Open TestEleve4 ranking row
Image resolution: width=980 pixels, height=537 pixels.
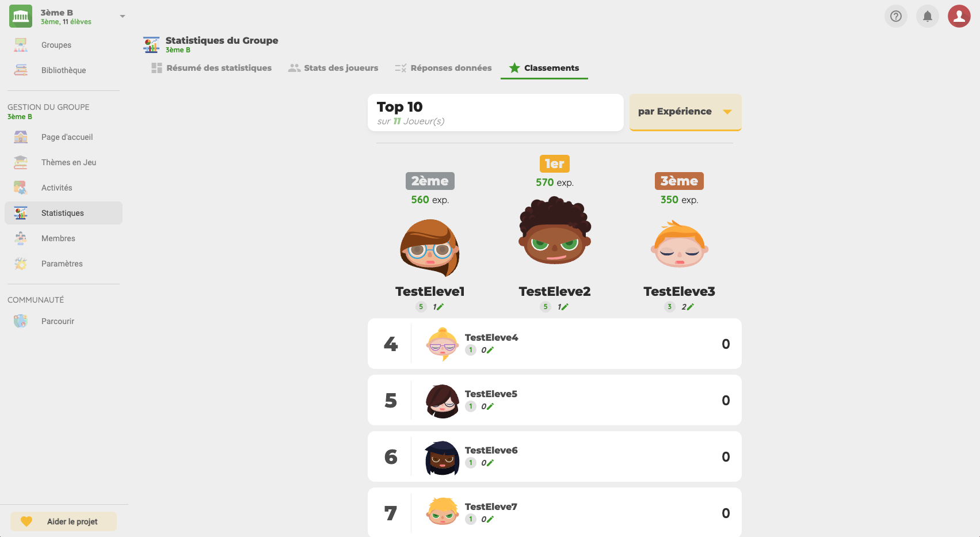[x=555, y=344]
